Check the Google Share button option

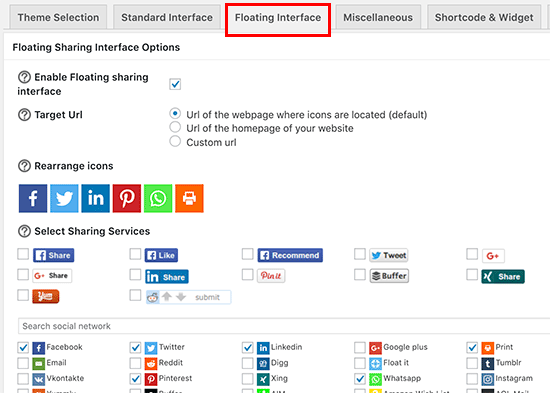coord(23,274)
